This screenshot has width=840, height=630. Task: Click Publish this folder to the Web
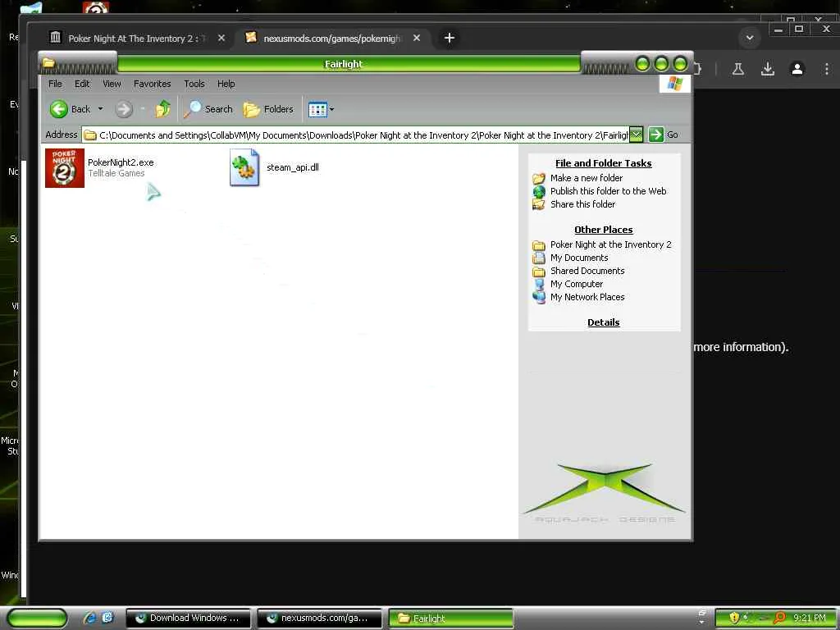pyautogui.click(x=608, y=191)
